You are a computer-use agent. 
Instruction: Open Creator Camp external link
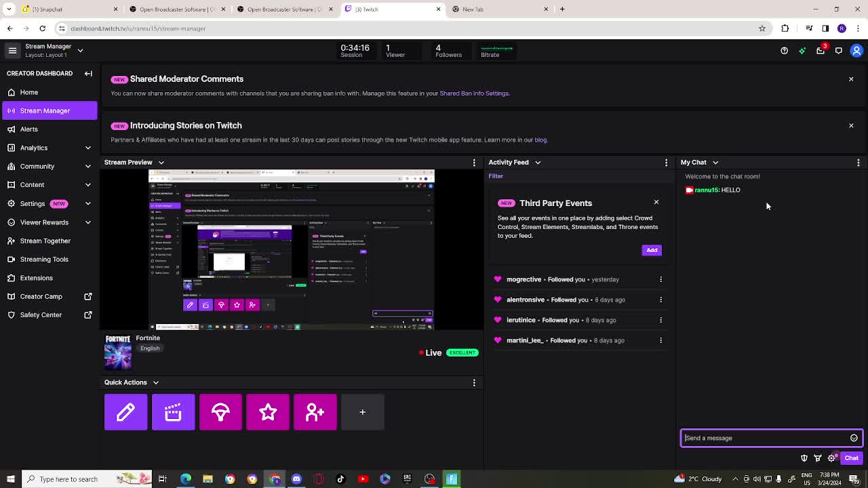coord(50,296)
